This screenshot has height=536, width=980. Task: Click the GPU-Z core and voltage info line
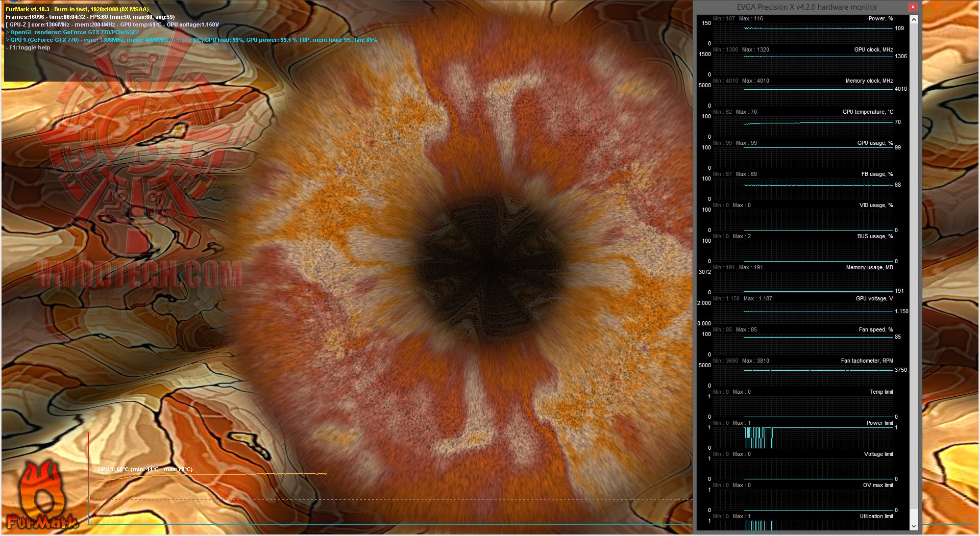point(112,24)
